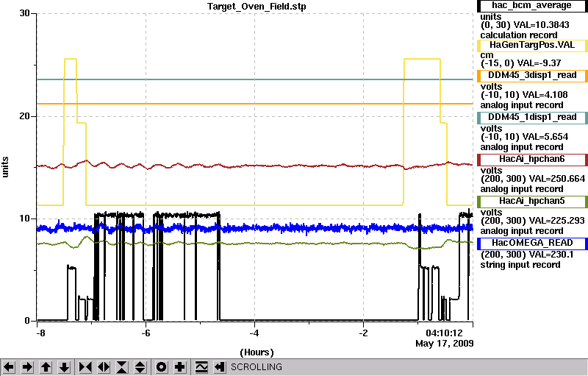Click the '-4' tick label on the time axis
This screenshot has width=588, height=376.
254,333
